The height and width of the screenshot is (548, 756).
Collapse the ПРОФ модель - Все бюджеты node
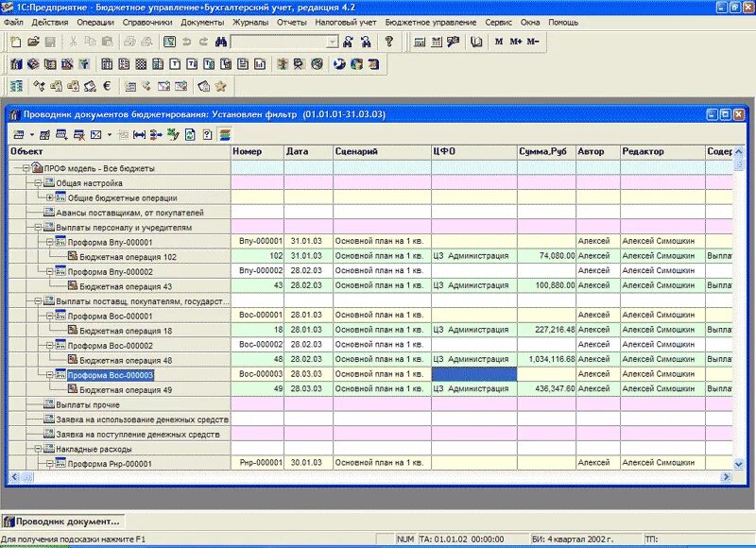click(x=26, y=168)
